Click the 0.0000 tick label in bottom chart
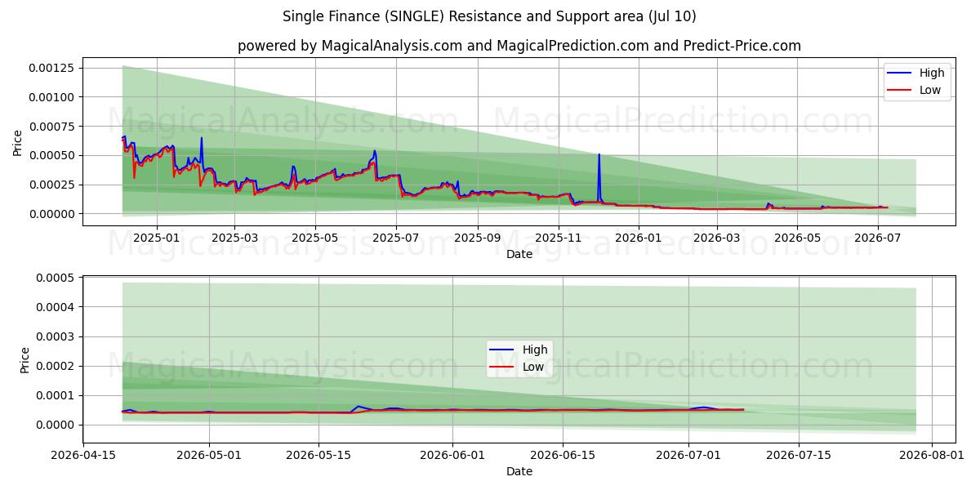Screen dimensions: 980x490 pos(56,425)
